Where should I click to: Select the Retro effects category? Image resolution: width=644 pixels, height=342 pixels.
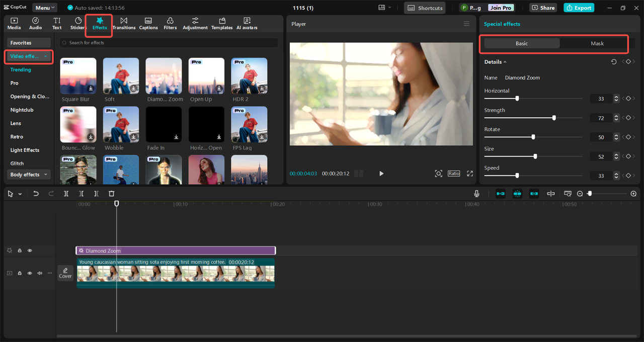[17, 137]
